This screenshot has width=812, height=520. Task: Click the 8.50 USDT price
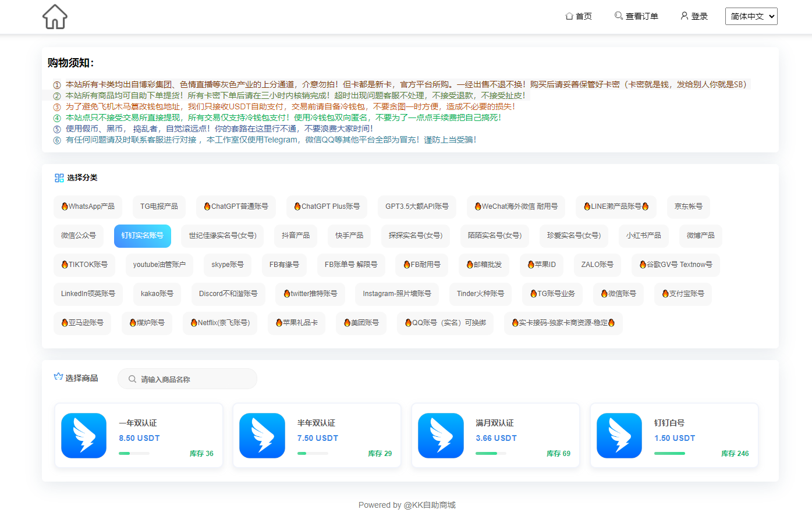(139, 438)
